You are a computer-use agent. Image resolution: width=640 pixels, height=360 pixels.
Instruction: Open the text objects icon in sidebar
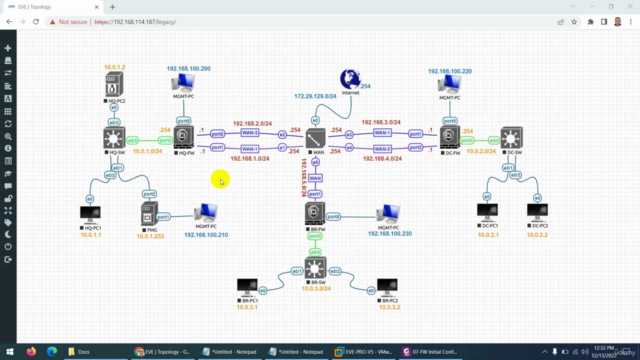tap(8, 99)
